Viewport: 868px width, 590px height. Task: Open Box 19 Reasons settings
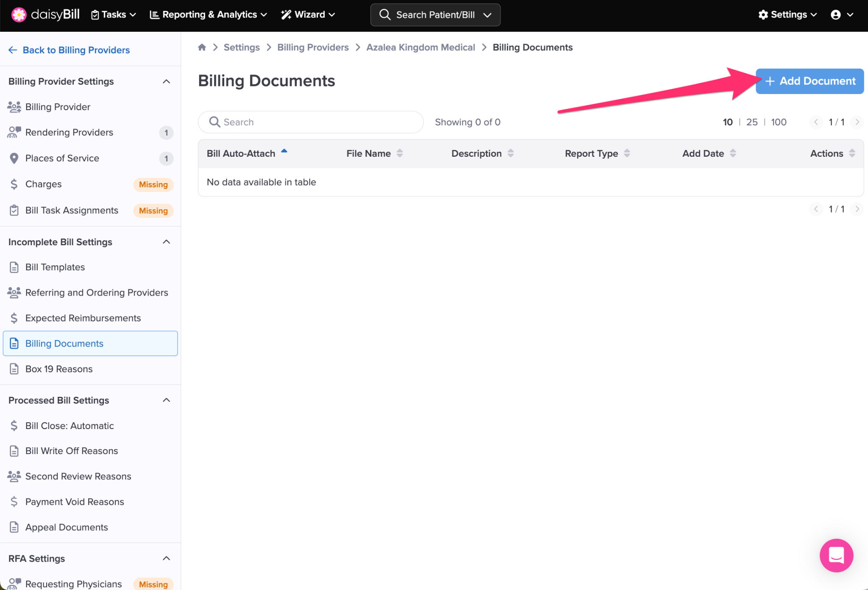[58, 369]
